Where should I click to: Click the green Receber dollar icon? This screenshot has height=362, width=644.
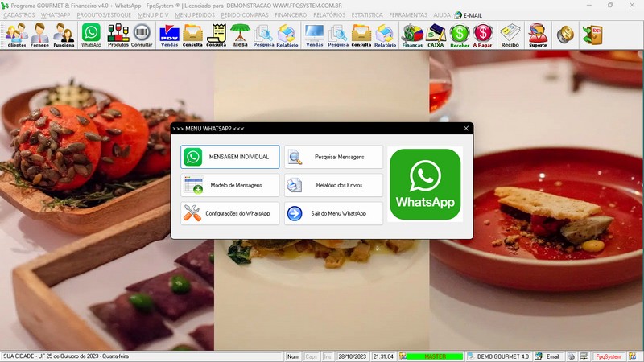tap(460, 35)
